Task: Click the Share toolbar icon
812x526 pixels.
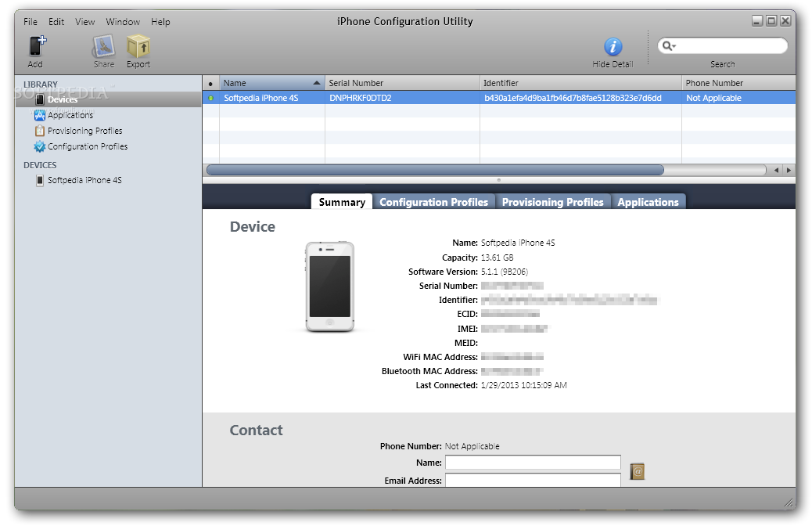Action: pos(103,47)
